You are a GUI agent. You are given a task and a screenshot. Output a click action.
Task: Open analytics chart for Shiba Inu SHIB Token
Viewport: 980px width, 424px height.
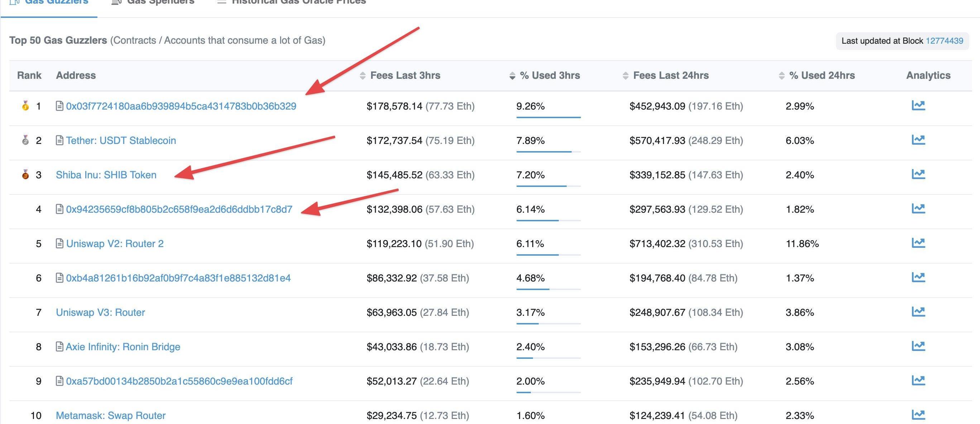(918, 174)
